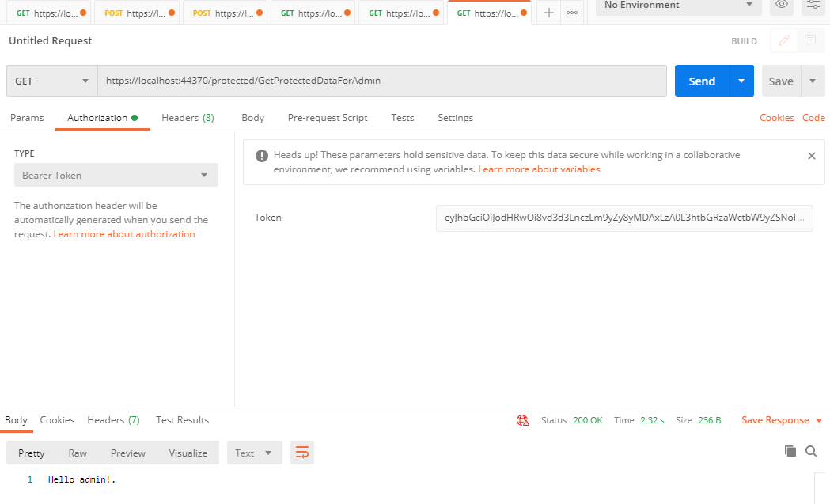Dismiss the sensitive data warning banner
The image size is (830, 504).
(x=811, y=155)
